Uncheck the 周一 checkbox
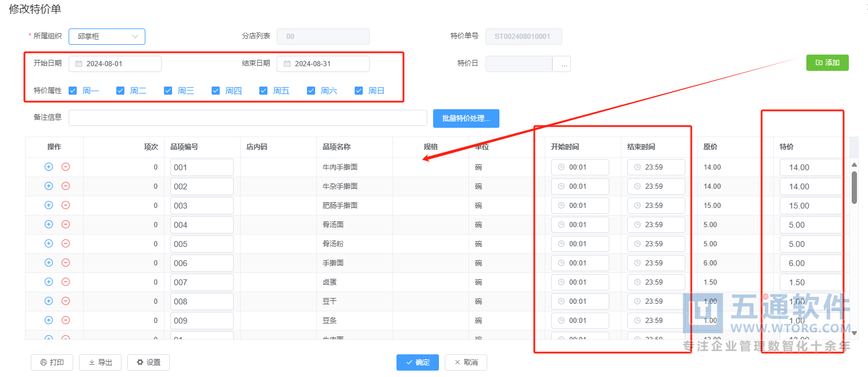Viewport: 868px width, 377px height. pyautogui.click(x=73, y=91)
